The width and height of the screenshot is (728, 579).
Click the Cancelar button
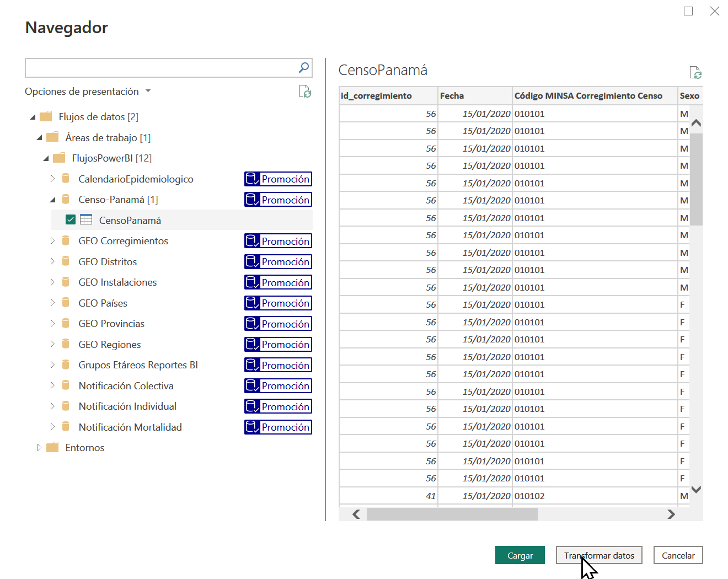678,555
